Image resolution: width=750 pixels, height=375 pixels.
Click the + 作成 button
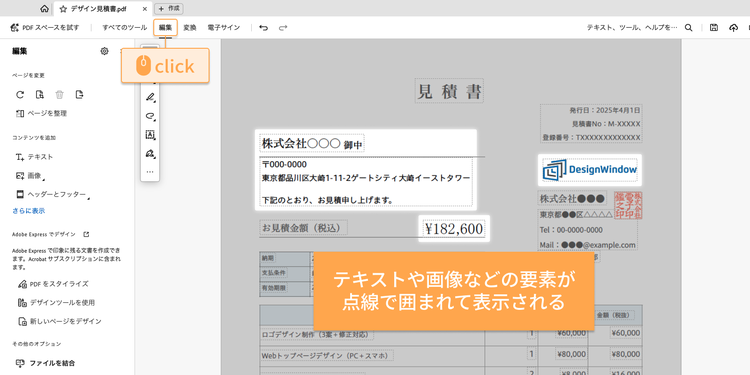click(169, 9)
